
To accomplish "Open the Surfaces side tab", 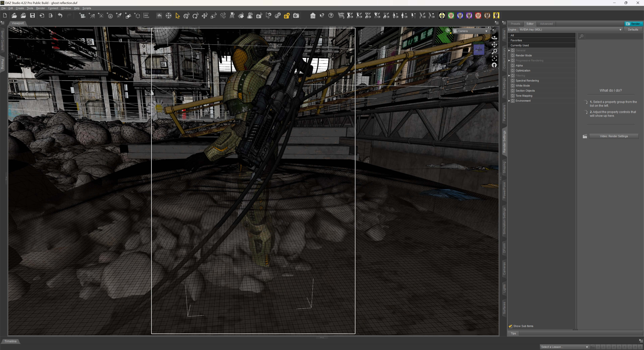I will coord(504,308).
